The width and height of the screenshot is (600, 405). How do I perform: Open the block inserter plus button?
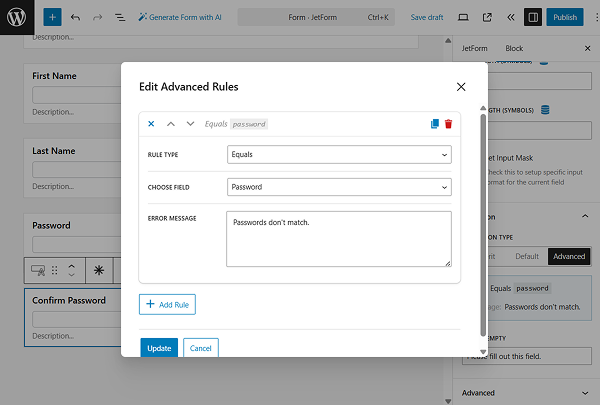52,17
